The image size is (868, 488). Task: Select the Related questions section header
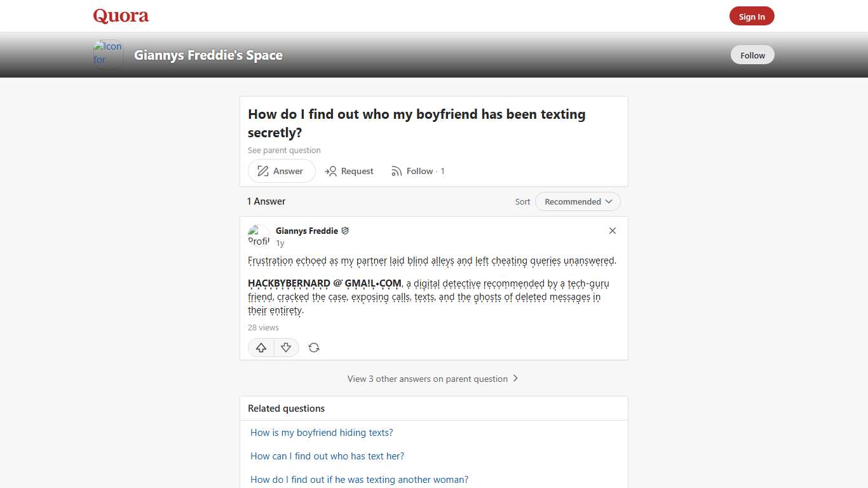coord(286,408)
